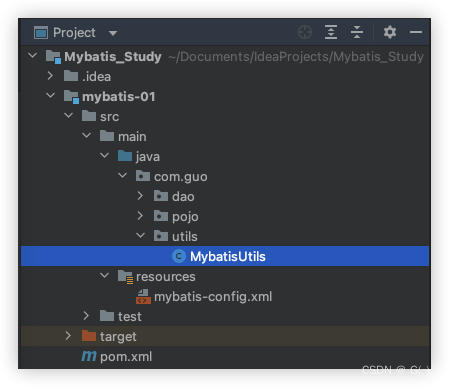Expand the .idea folder
This screenshot has width=449, height=387.
(50, 76)
